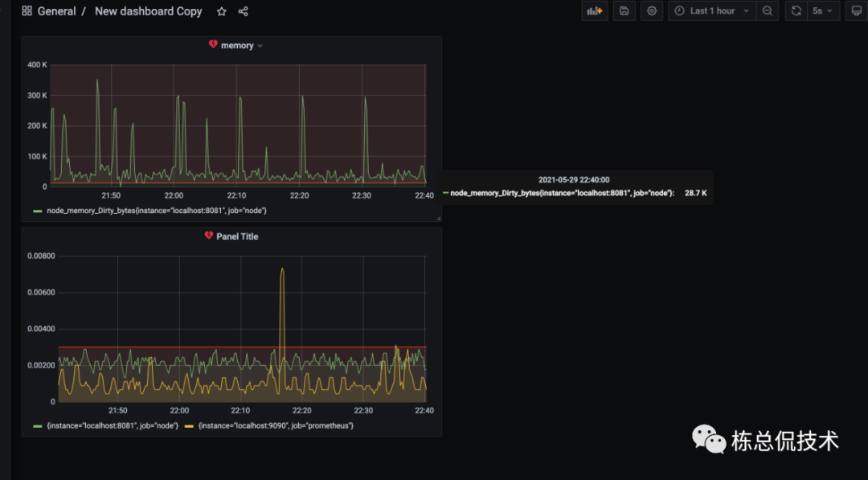Screen dimensions: 868x480
Task: Cycle view mode using the monitor icon
Action: point(857,11)
